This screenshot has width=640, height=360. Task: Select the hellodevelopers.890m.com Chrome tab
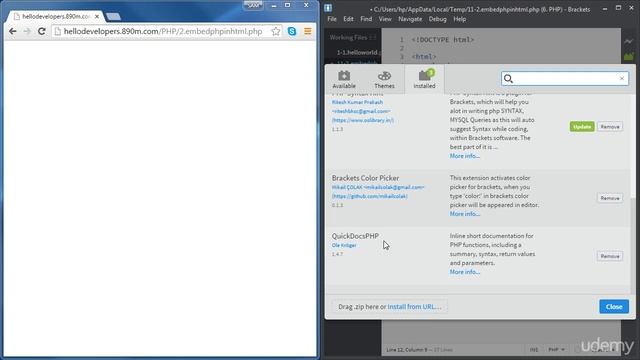pyautogui.click(x=56, y=16)
